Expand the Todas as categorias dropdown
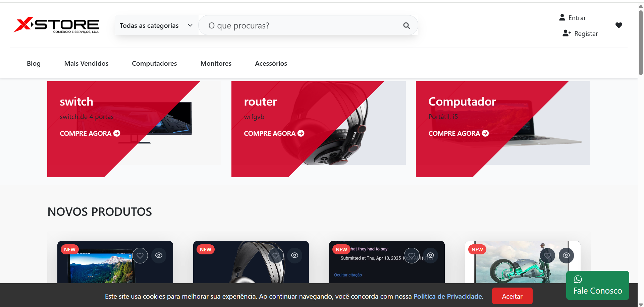This screenshot has width=644, height=307. click(x=156, y=25)
